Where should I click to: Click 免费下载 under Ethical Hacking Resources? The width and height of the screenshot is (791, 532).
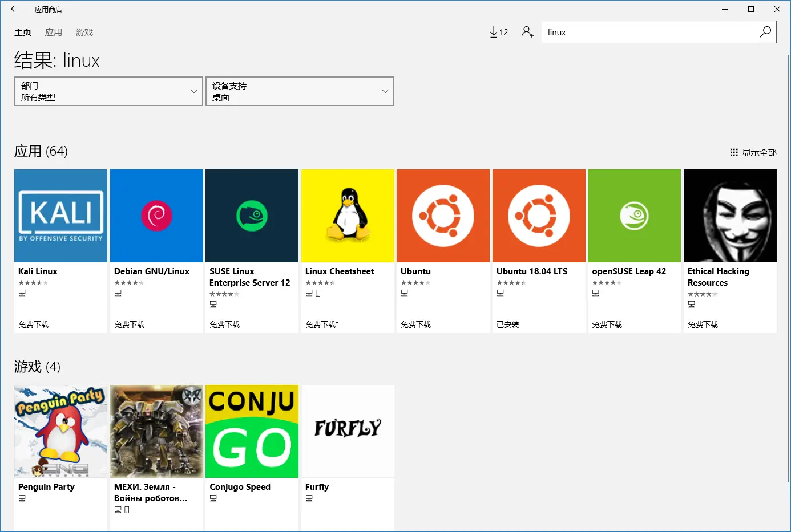(703, 324)
